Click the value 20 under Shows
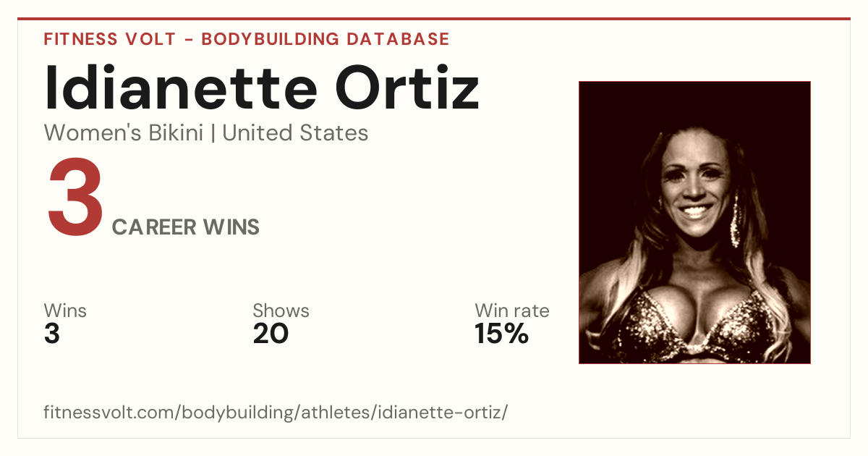868x456 pixels. coord(271,334)
